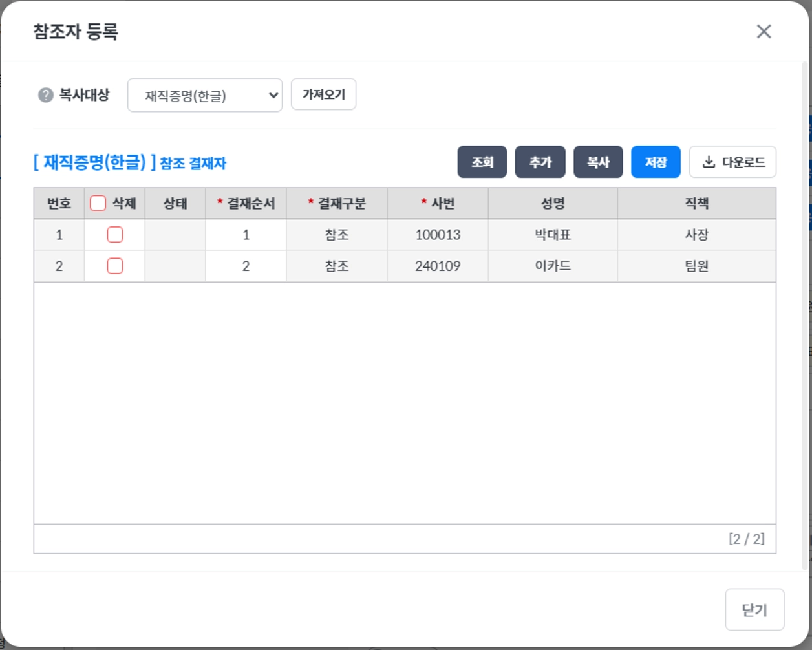
Task: Click name cell 이카드
Action: pyautogui.click(x=553, y=266)
